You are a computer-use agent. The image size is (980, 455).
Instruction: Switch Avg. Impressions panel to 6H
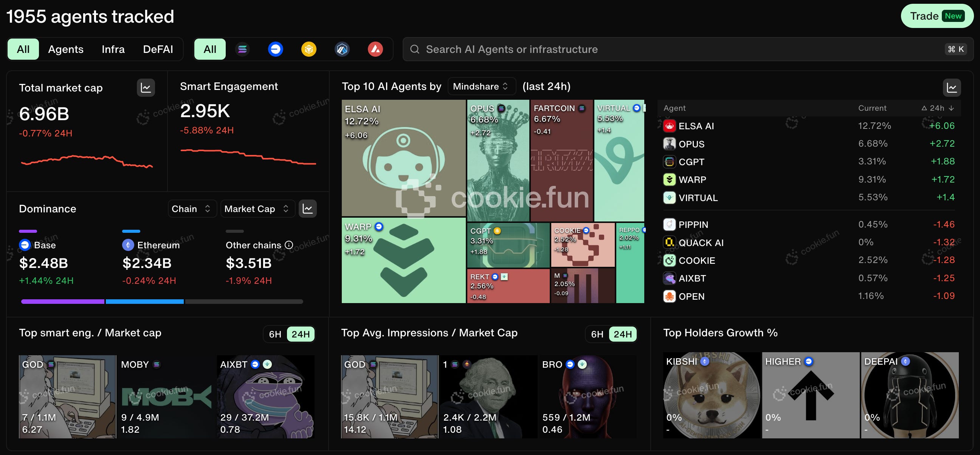click(597, 334)
